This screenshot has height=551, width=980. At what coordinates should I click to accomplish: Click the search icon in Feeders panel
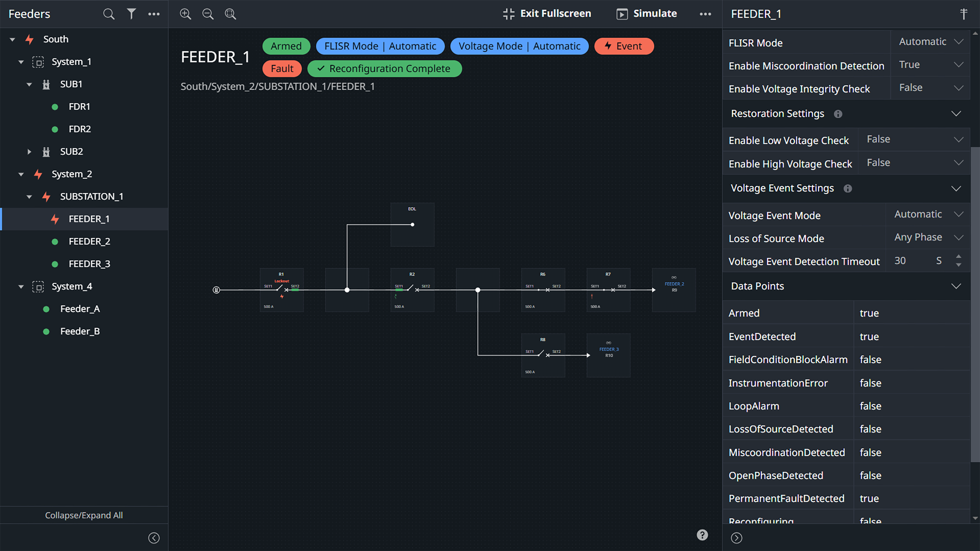tap(109, 14)
